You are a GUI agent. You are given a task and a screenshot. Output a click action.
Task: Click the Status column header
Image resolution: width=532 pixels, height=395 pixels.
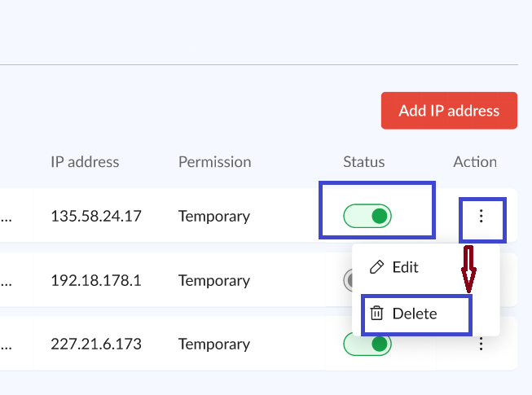point(363,161)
